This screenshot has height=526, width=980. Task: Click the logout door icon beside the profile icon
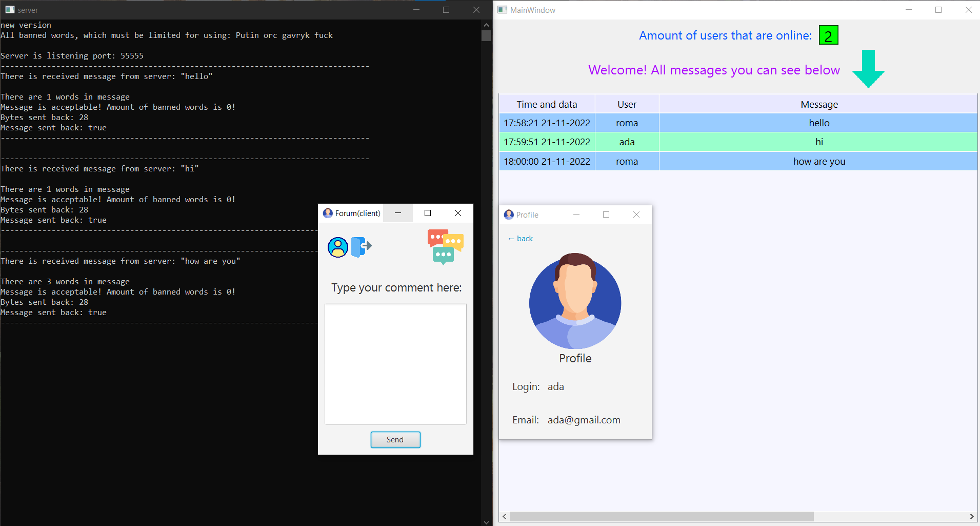361,247
